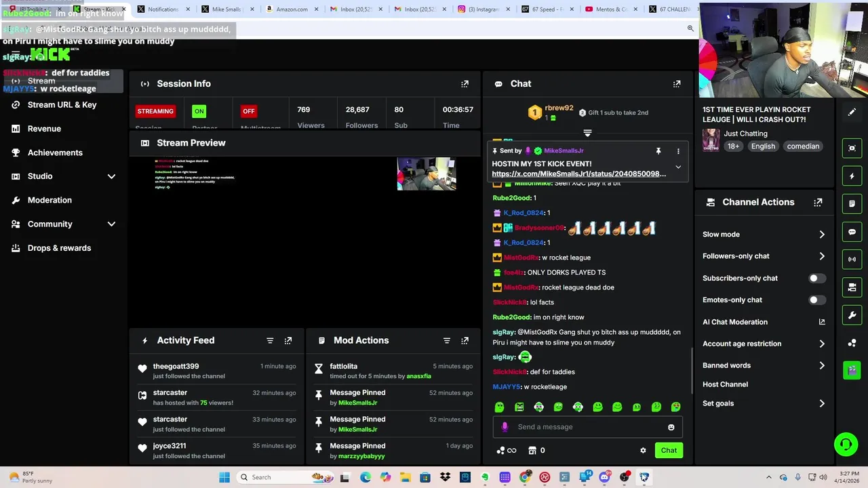Click Host Channel action
Image resolution: width=868 pixels, height=488 pixels.
tap(725, 384)
